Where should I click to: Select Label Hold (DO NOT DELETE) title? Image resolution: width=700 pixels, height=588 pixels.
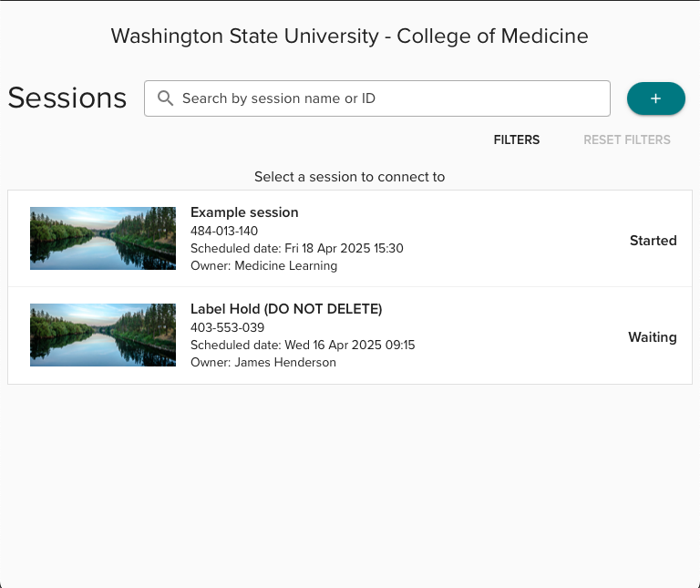286,309
